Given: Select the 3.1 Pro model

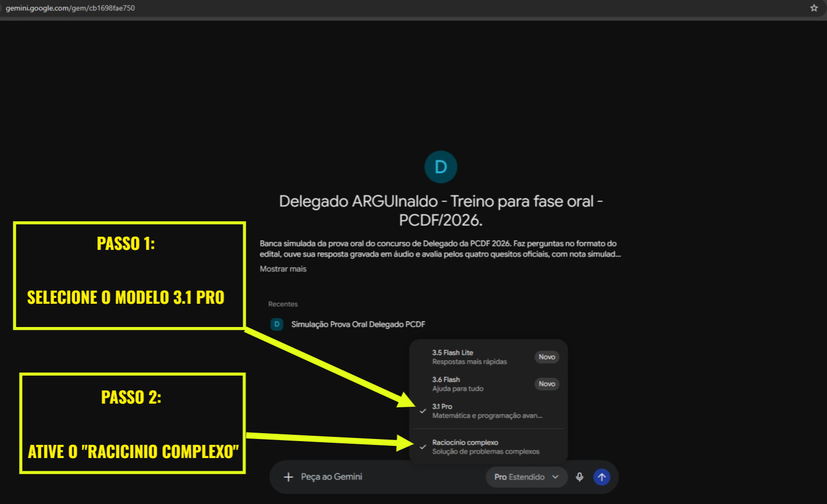Looking at the screenshot, I should click(x=488, y=411).
